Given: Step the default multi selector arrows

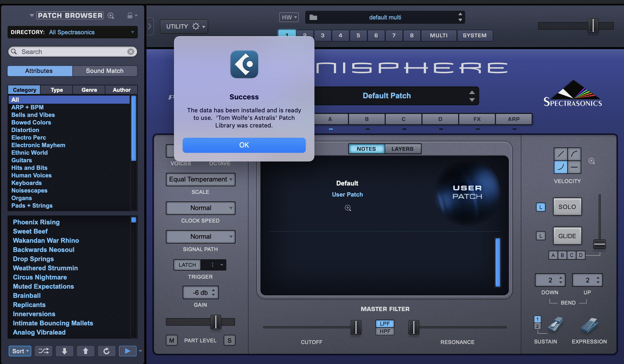Looking at the screenshot, I should coord(460,17).
